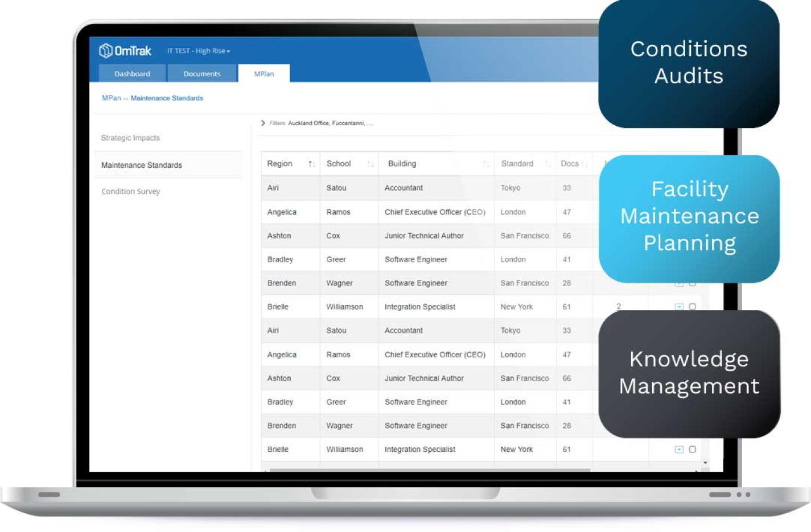
Task: Select Condition Survey in the sidebar
Action: click(130, 192)
